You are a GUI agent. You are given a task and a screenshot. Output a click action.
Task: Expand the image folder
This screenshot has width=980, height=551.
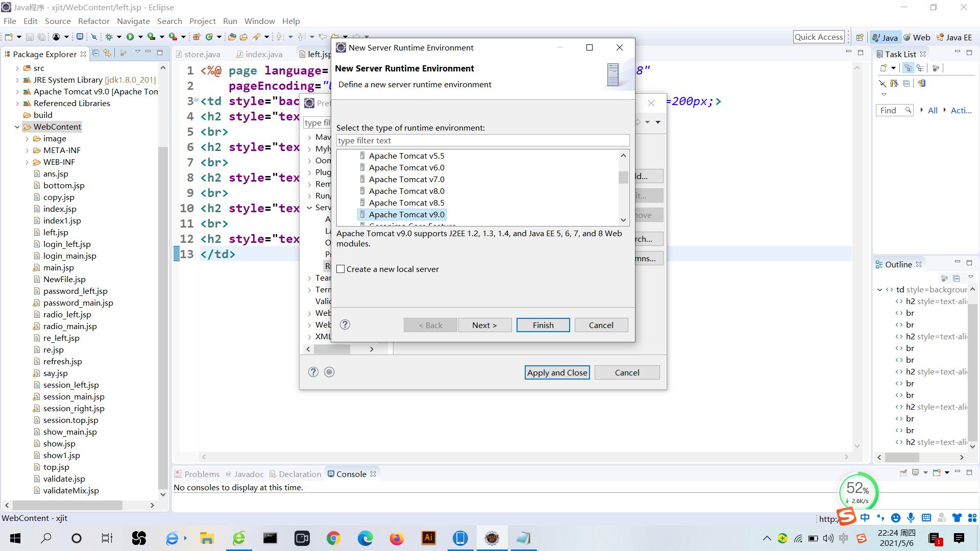27,138
